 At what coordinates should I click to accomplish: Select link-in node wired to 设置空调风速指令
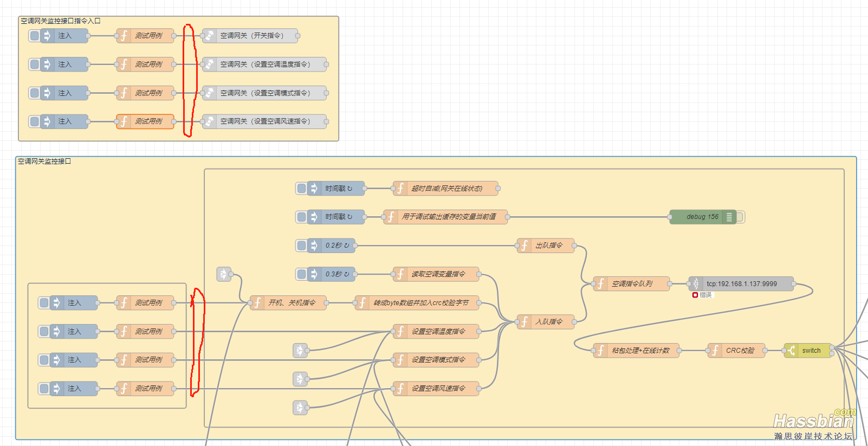(x=300, y=408)
